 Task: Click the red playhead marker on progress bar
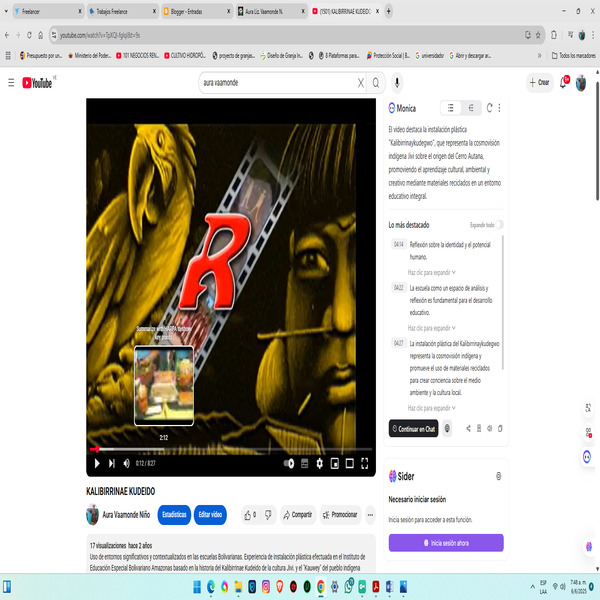coord(97,449)
